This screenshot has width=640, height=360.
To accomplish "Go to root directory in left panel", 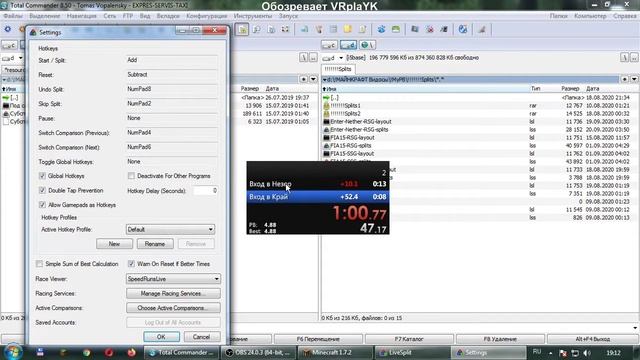I will (303, 58).
